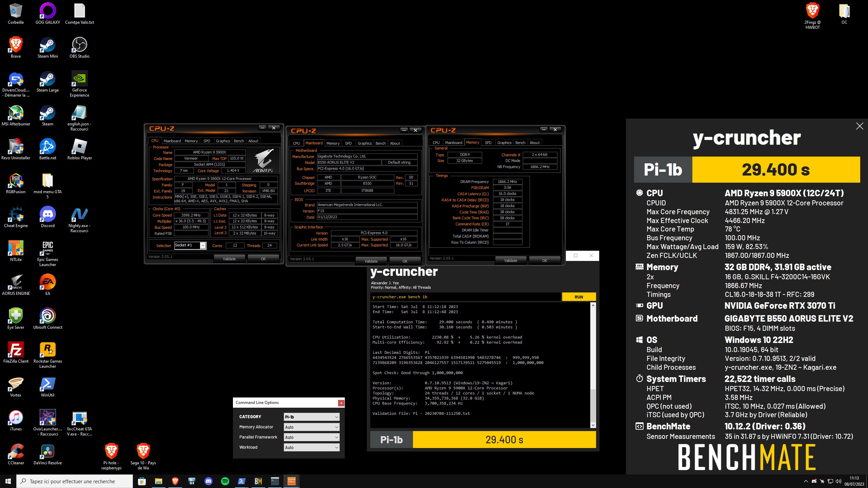The width and height of the screenshot is (868, 488).
Task: Open the Workload dropdown
Action: coord(312,447)
